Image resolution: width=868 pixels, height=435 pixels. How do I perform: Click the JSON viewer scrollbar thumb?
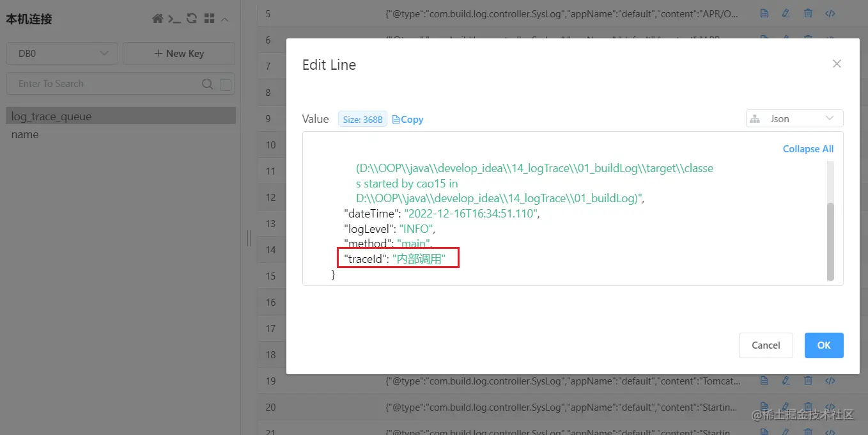[x=830, y=242]
